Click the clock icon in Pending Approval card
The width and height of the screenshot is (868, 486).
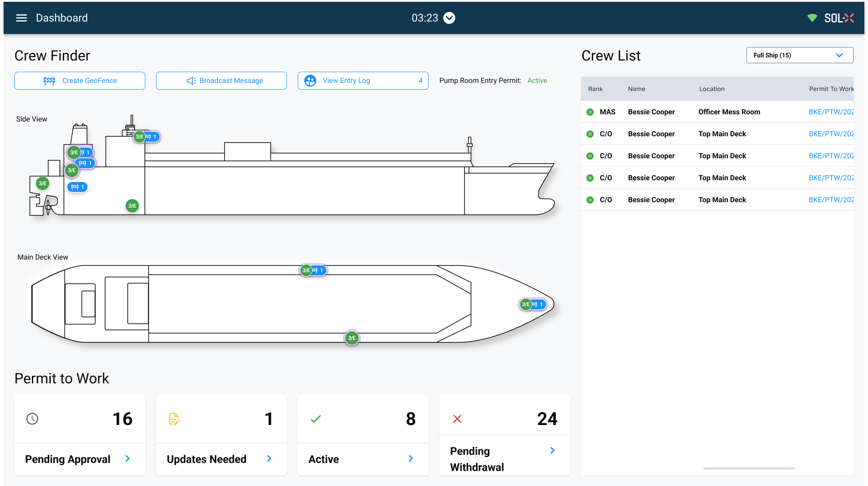point(32,419)
